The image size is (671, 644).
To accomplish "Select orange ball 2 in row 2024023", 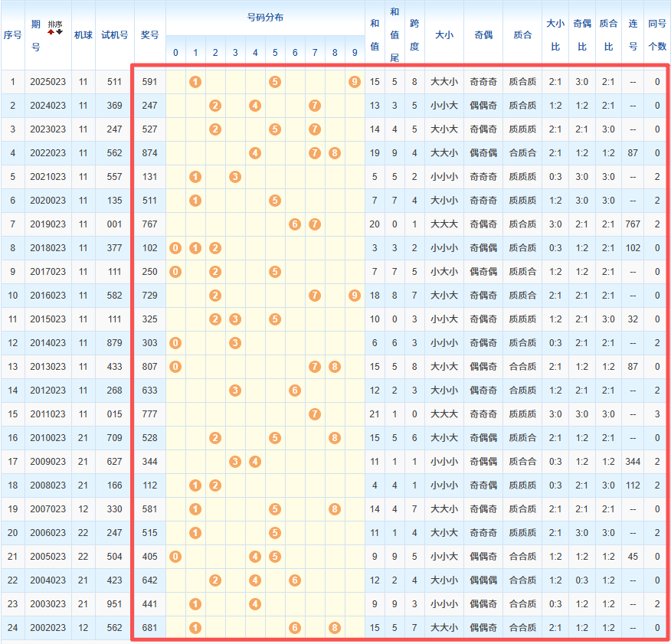I will point(215,106).
